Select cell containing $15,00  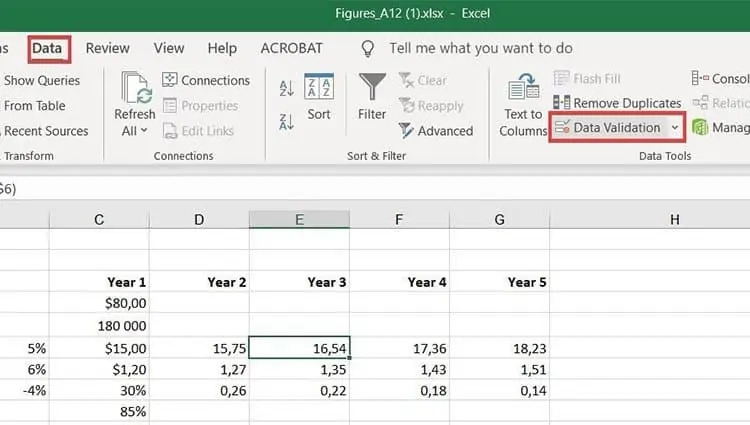point(99,348)
